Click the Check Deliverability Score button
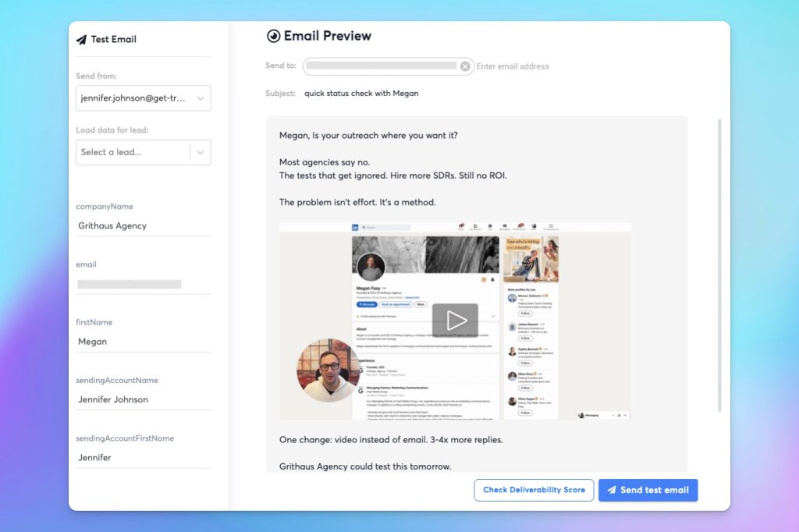This screenshot has height=532, width=799. 534,490
